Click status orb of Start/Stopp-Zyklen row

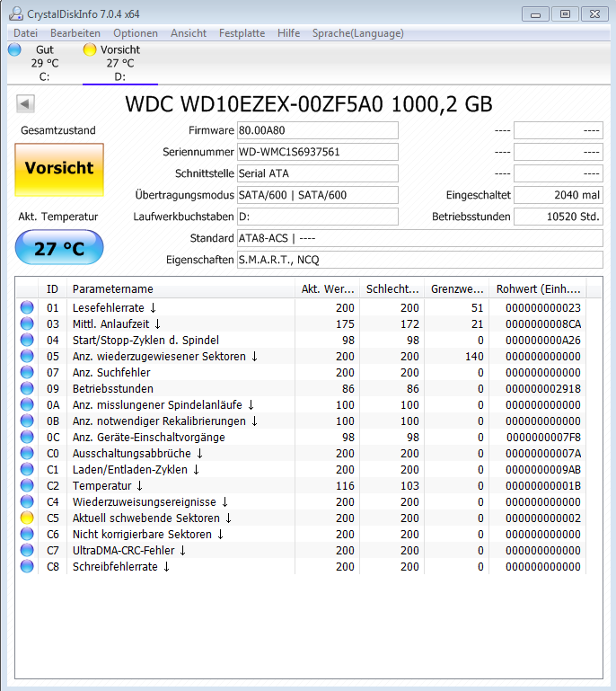click(27, 341)
